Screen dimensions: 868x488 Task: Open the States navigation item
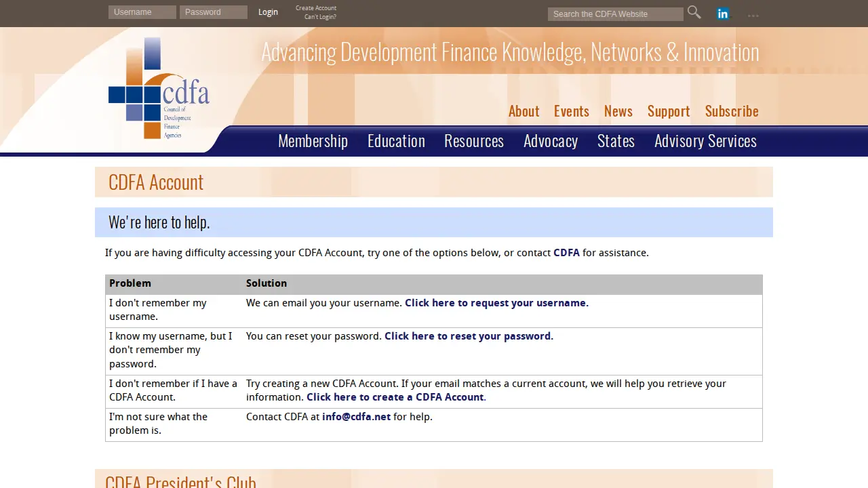(x=616, y=141)
